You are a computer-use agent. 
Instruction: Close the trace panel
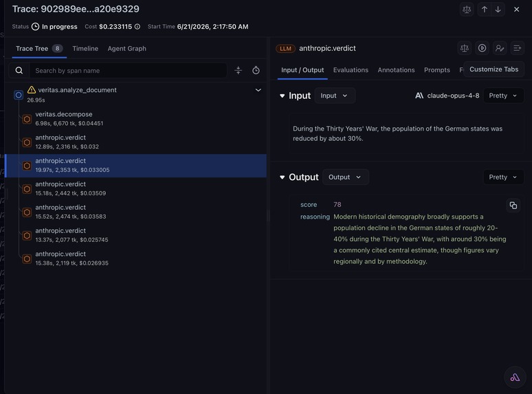(x=516, y=10)
